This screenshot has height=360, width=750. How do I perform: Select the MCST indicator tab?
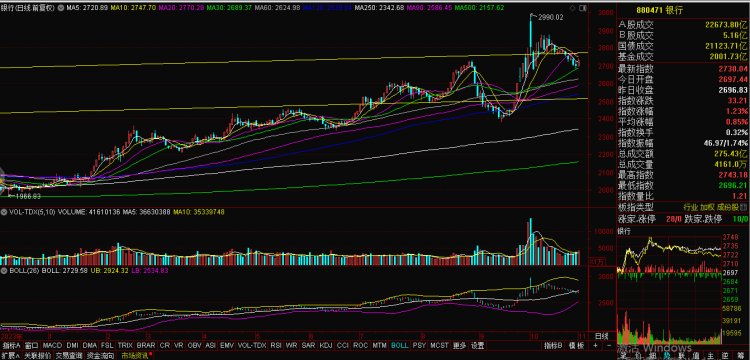439,345
